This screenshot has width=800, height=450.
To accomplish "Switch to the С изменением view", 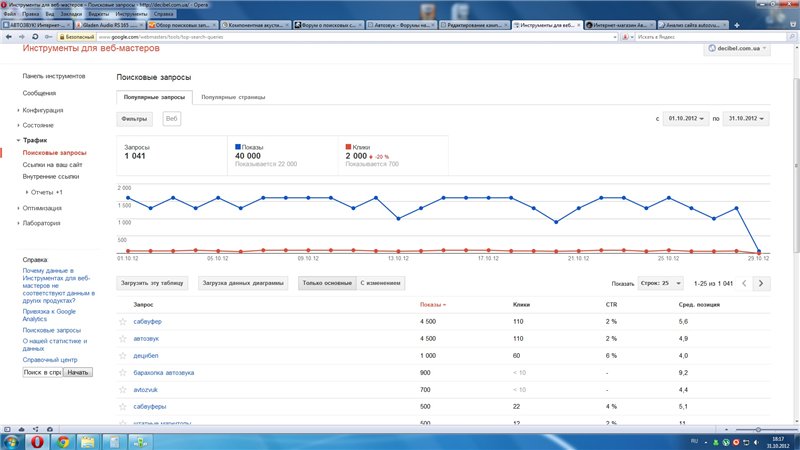I will point(381,283).
